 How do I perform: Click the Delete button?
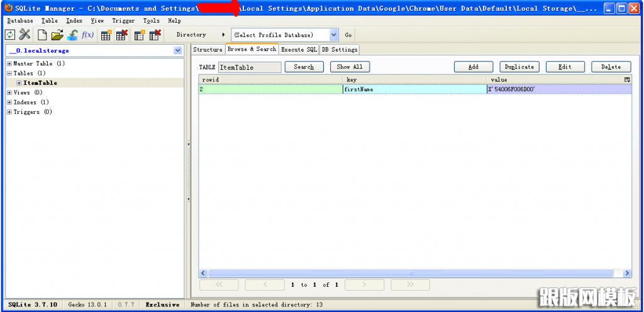[611, 67]
